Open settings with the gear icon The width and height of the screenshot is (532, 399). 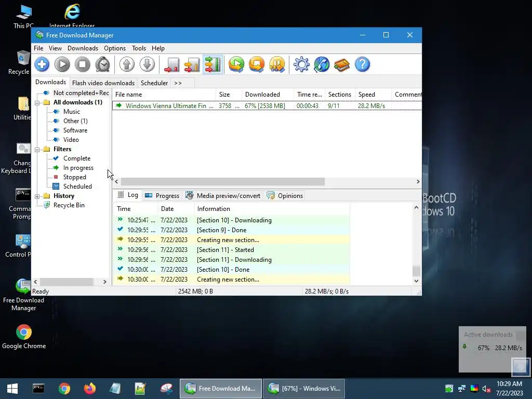tap(301, 64)
